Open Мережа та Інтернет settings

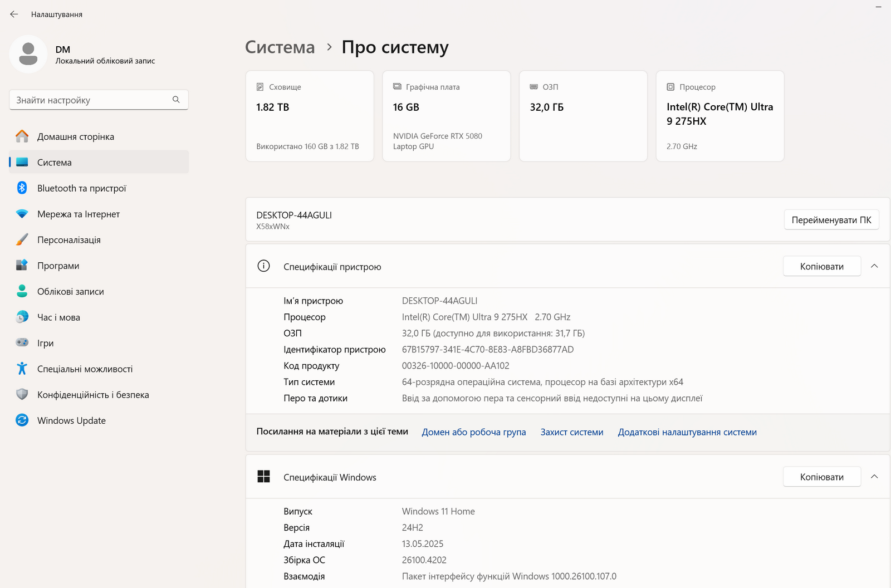[x=99, y=214]
